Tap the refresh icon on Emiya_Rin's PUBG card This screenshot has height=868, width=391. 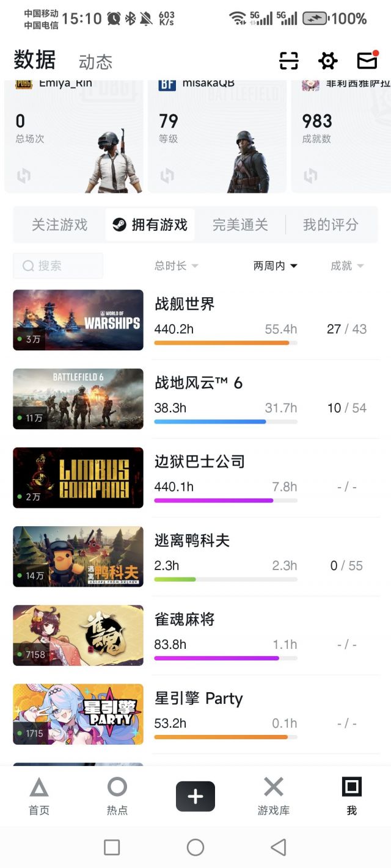pos(23,175)
